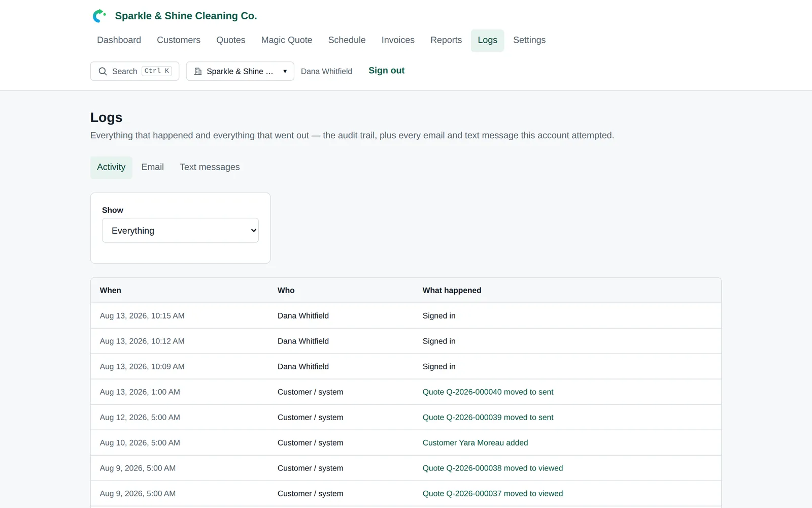This screenshot has width=812, height=508.
Task: Click Customer / system in the Aug 12 row
Action: pyautogui.click(x=310, y=417)
